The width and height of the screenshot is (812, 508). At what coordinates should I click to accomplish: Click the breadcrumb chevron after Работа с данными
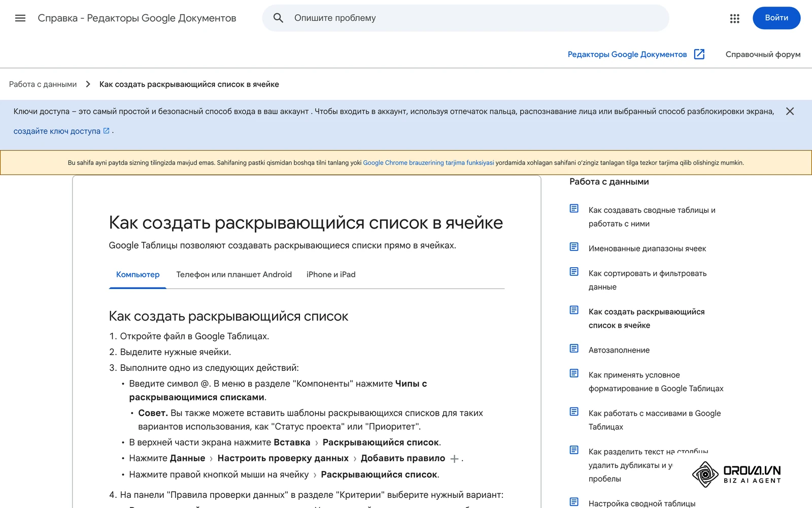(x=88, y=84)
